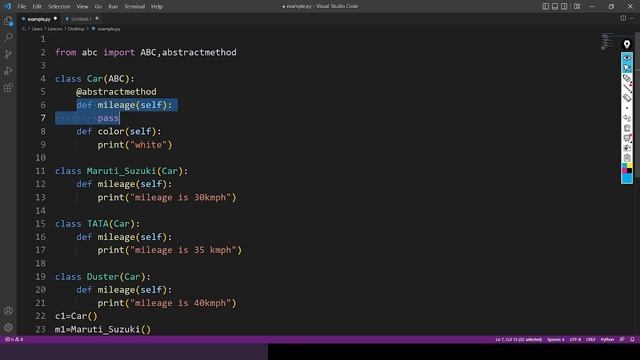Click the trash clear icon on annotation toolbar
The height and width of the screenshot is (360, 640).
(627, 128)
